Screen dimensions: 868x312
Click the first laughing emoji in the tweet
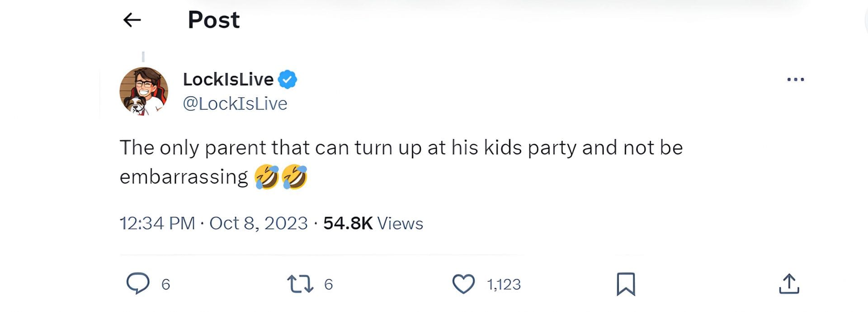267,177
